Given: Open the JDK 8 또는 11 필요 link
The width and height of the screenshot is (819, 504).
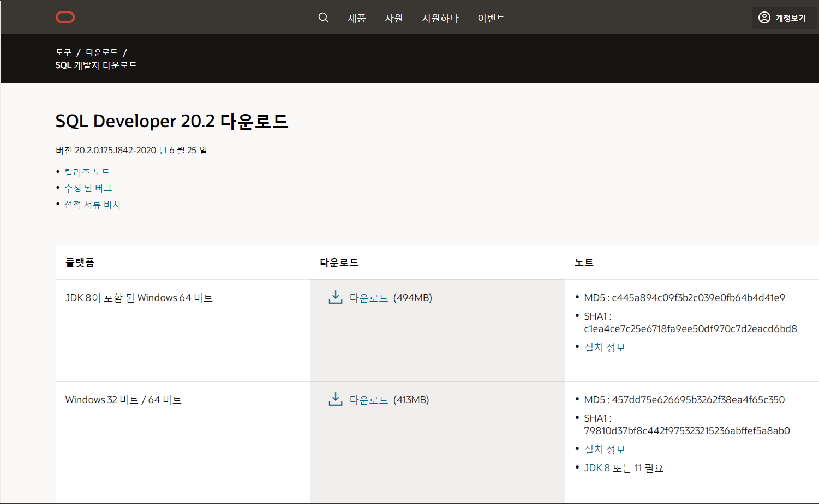Looking at the screenshot, I should coord(624,468).
